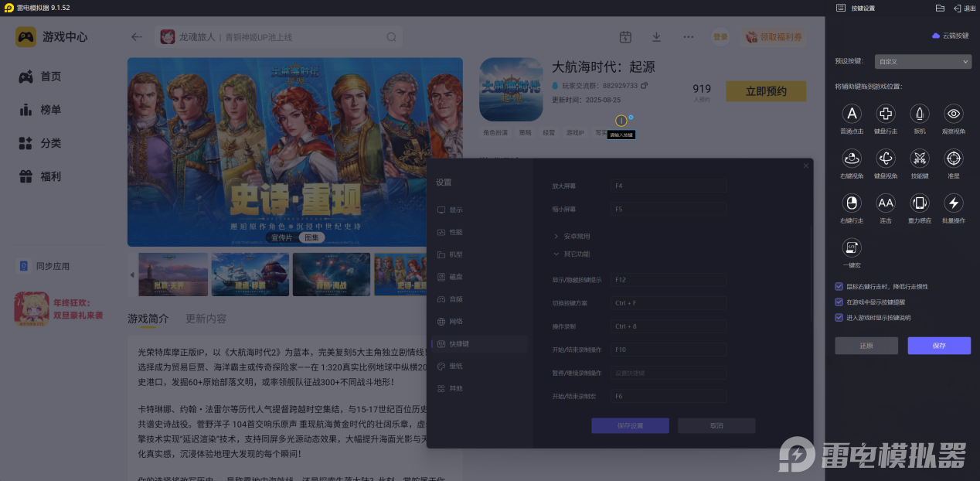980x481 pixels.
Task: Go back with the left arrow
Action: pos(137,36)
